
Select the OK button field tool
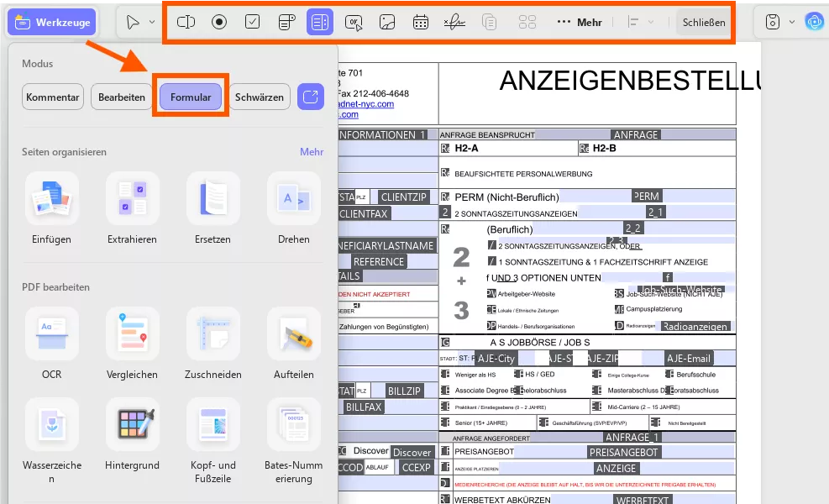click(354, 22)
